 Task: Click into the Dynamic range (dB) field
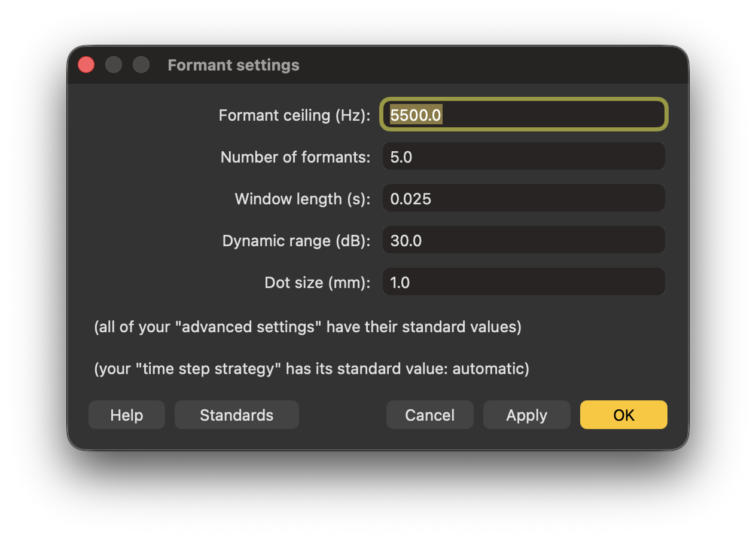click(523, 240)
